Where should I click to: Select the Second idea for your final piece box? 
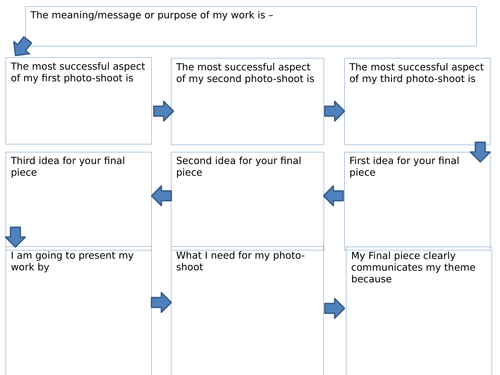(247, 201)
